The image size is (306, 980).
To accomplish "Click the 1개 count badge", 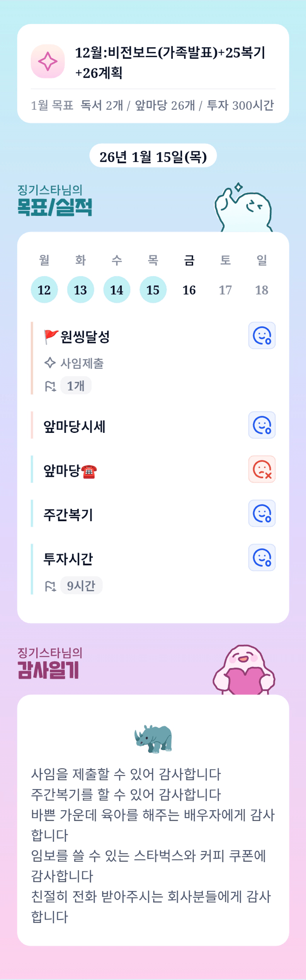I will point(76,386).
